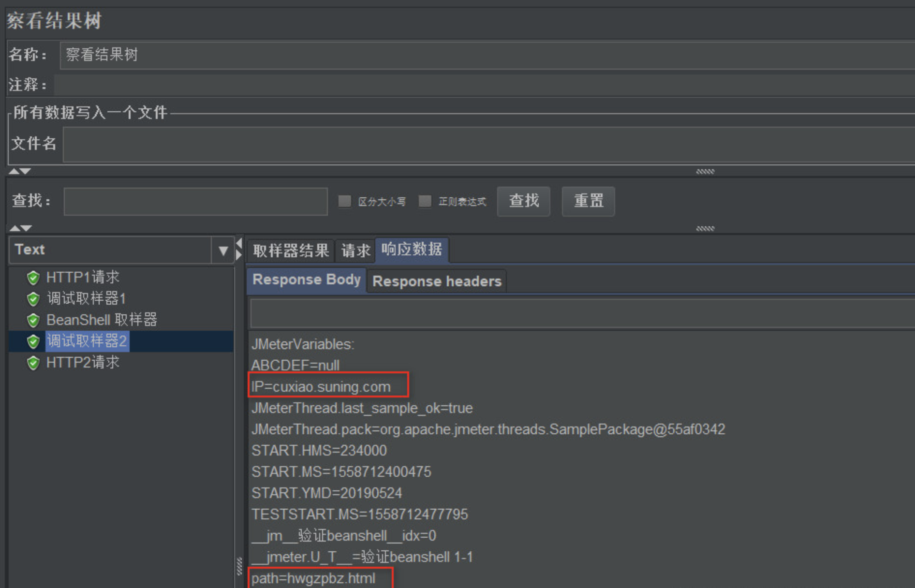Click the TESTSTART.MS=1558712477795 line
915x588 pixels.
[360, 514]
